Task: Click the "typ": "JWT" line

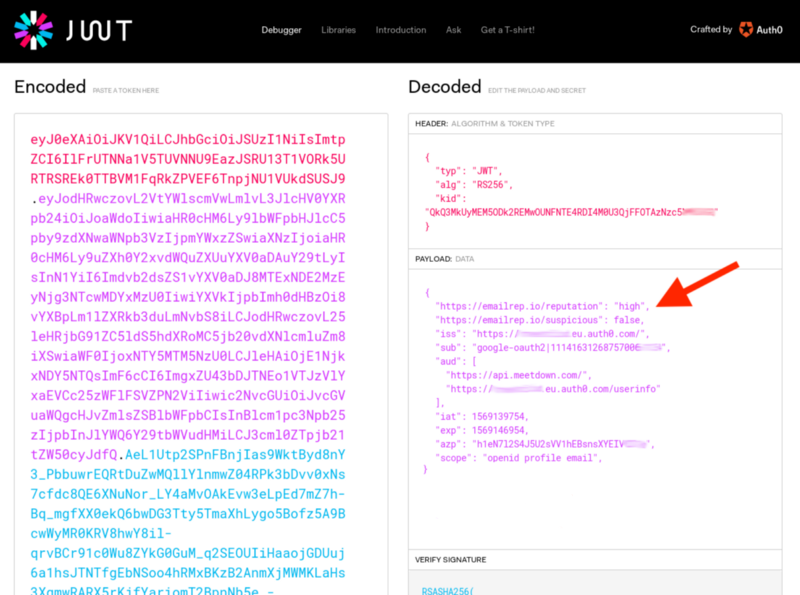Action: 468,171
